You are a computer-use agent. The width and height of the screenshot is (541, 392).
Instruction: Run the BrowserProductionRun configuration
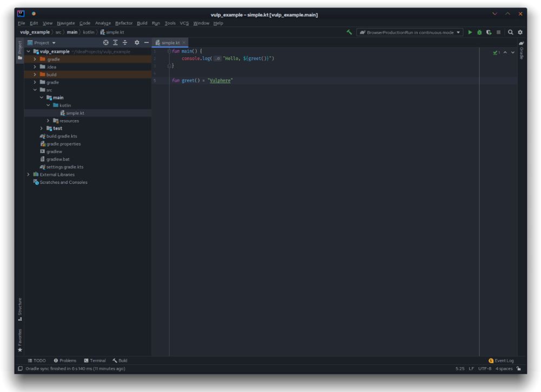(470, 32)
